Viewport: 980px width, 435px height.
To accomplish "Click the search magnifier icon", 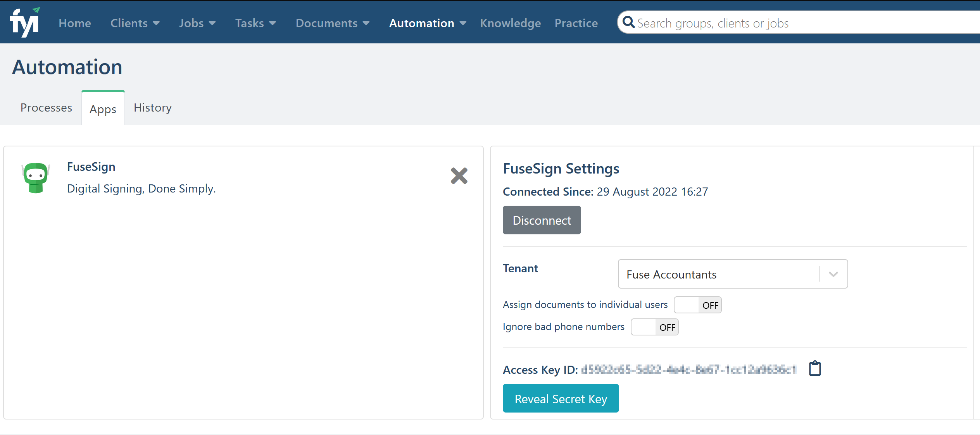I will [628, 22].
